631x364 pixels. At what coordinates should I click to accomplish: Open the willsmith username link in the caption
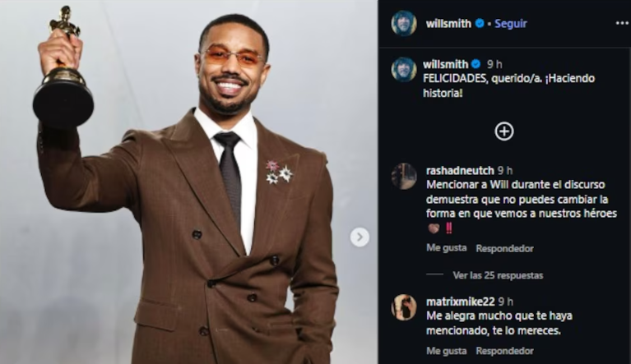pyautogui.click(x=445, y=64)
